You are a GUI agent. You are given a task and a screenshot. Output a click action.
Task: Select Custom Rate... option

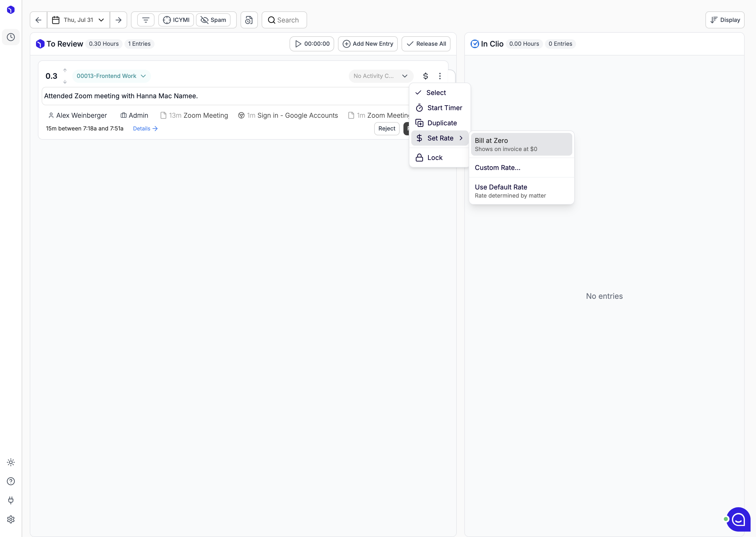click(521, 168)
